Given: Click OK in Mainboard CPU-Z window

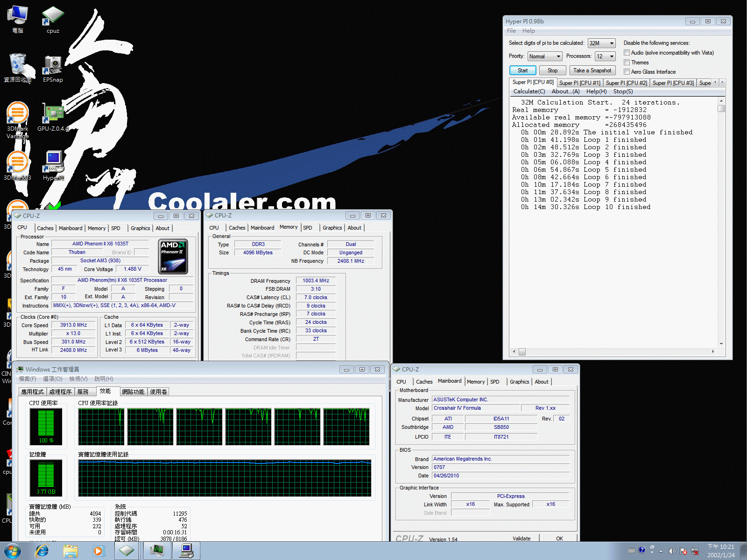Looking at the screenshot, I should pos(559,538).
